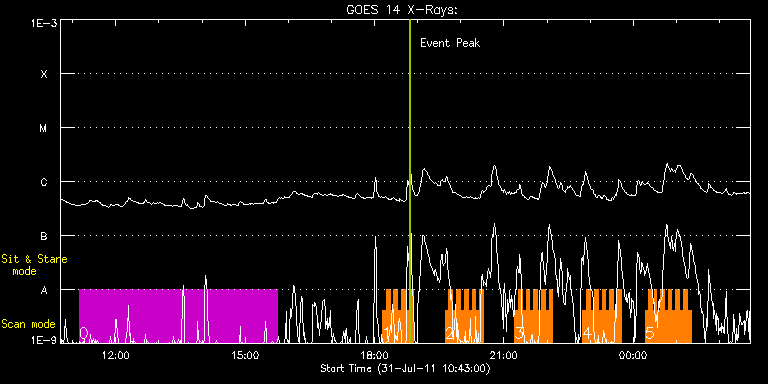Click orange raster block number 2
The width and height of the screenshot is (768, 384).
point(464,316)
